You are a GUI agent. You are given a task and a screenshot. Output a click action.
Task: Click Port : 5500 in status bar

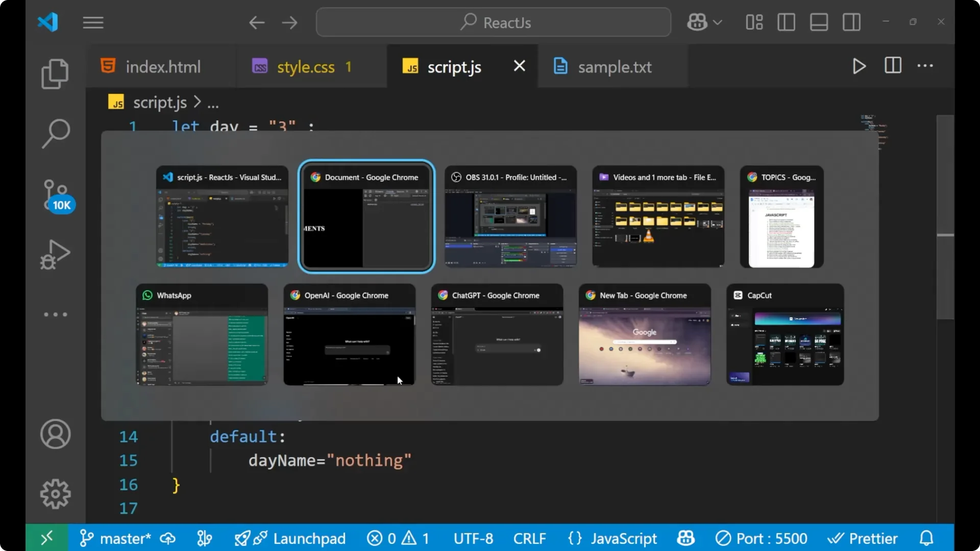pyautogui.click(x=762, y=538)
